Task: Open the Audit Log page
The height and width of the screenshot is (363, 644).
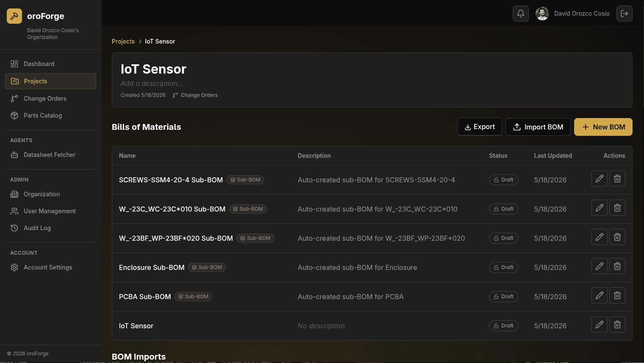Action: click(x=50, y=228)
